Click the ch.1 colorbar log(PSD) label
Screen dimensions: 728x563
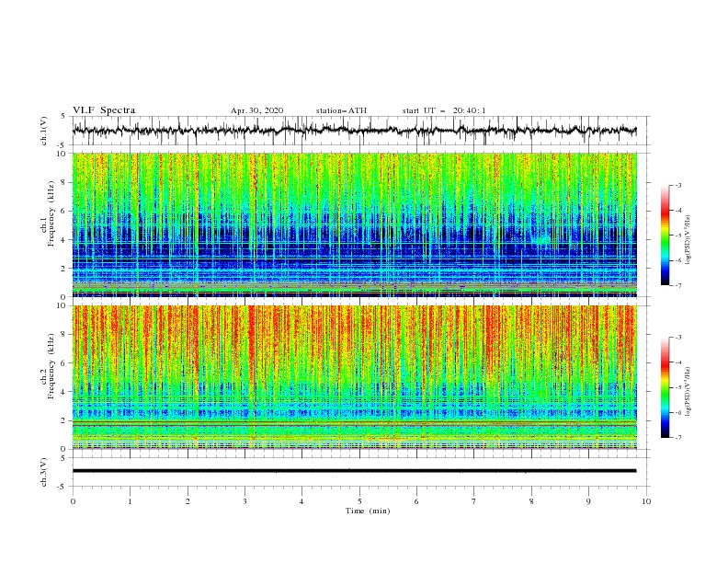point(688,240)
